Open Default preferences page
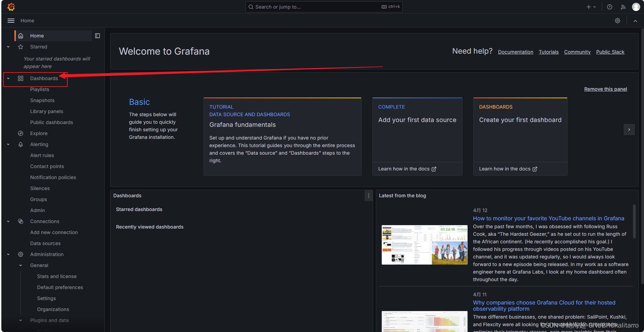 tap(60, 287)
